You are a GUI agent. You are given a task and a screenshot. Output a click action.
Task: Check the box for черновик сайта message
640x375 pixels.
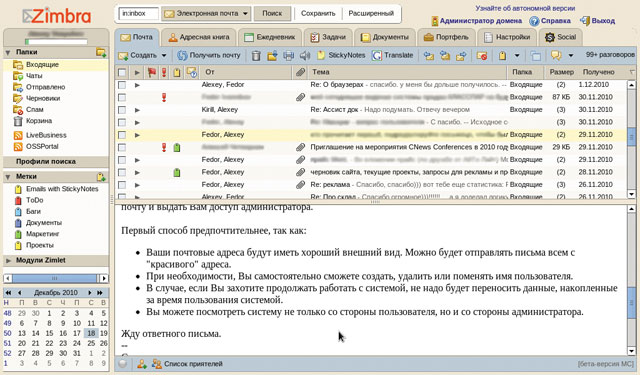(122, 172)
